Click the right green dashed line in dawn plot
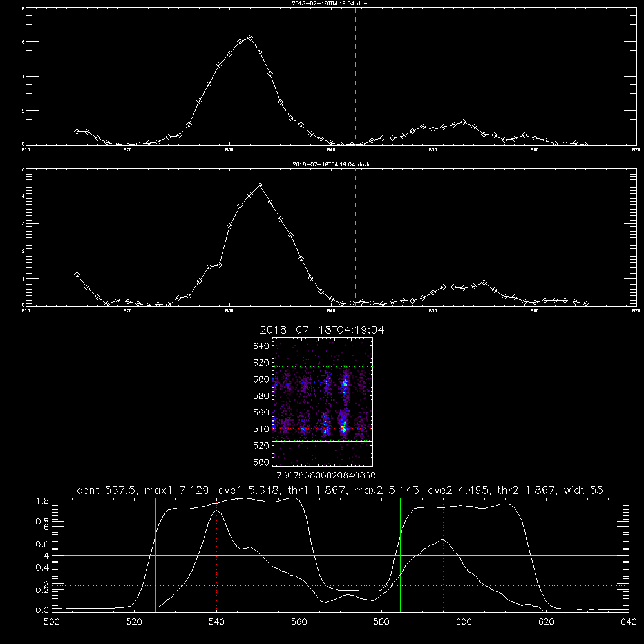 [x=355, y=77]
